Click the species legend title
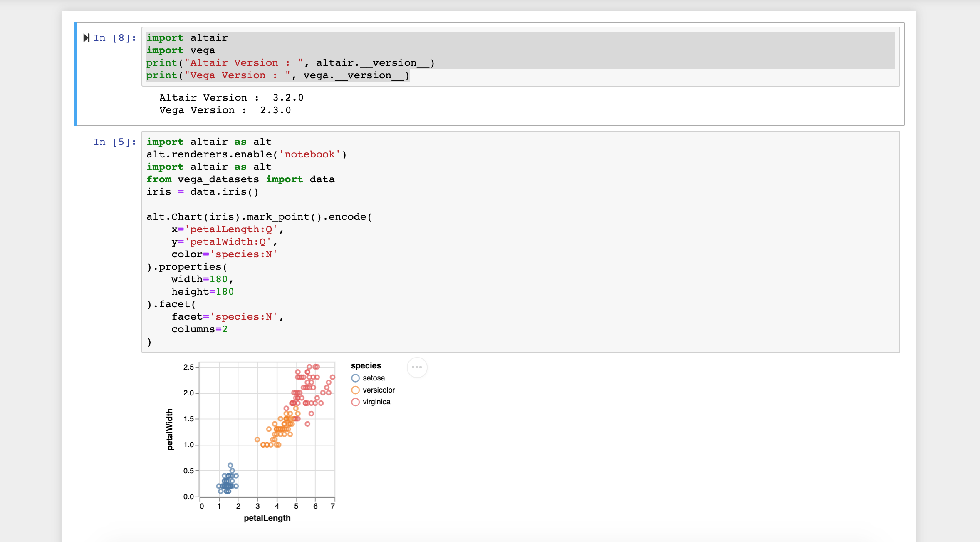 pos(366,365)
